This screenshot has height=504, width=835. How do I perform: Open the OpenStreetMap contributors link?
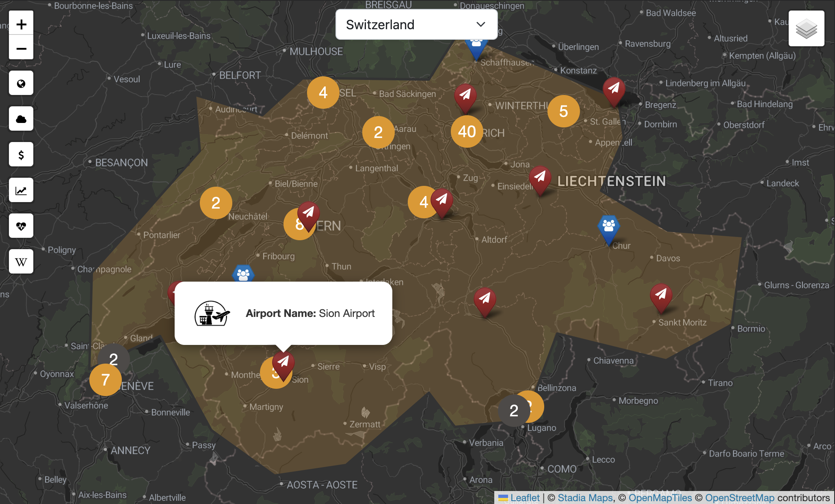tap(740, 498)
